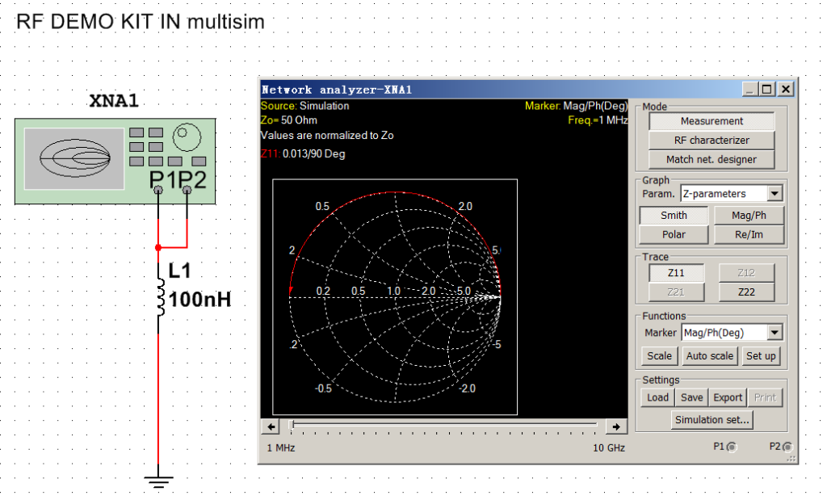Click the Scale button
The image size is (827, 504).
click(659, 356)
